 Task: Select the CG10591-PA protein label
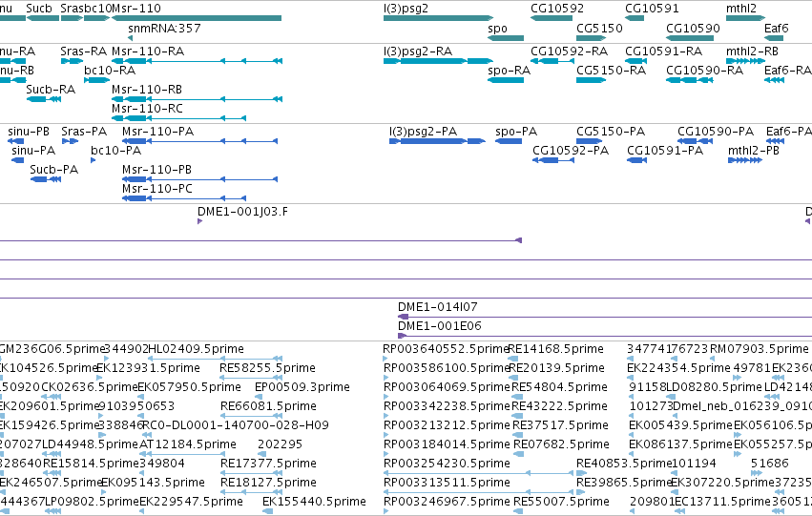pyautogui.click(x=665, y=151)
